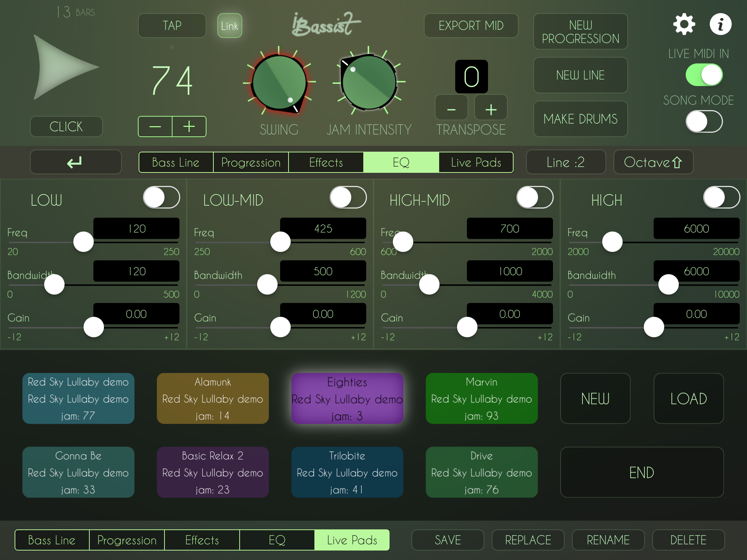
Task: Enable the Song Mode switch
Action: [x=704, y=122]
